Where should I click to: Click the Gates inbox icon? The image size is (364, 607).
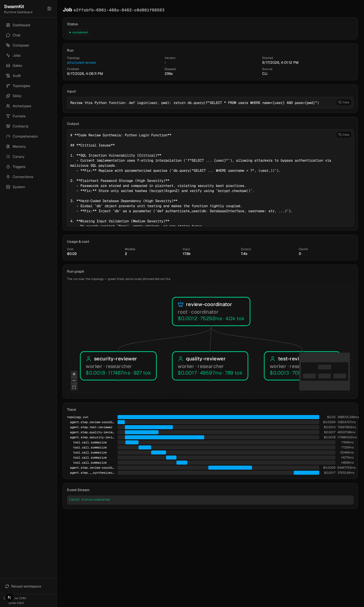pos(8,66)
